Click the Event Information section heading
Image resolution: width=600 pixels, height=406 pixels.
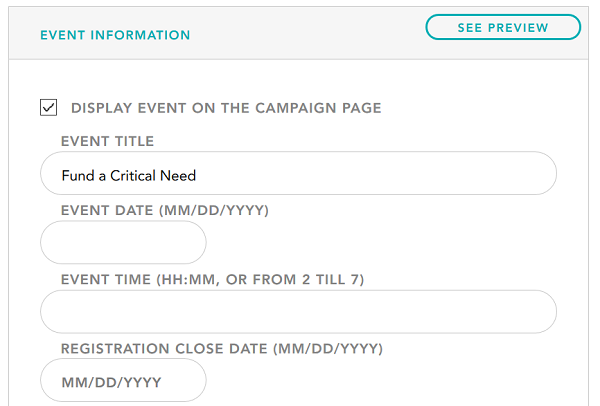click(x=115, y=35)
